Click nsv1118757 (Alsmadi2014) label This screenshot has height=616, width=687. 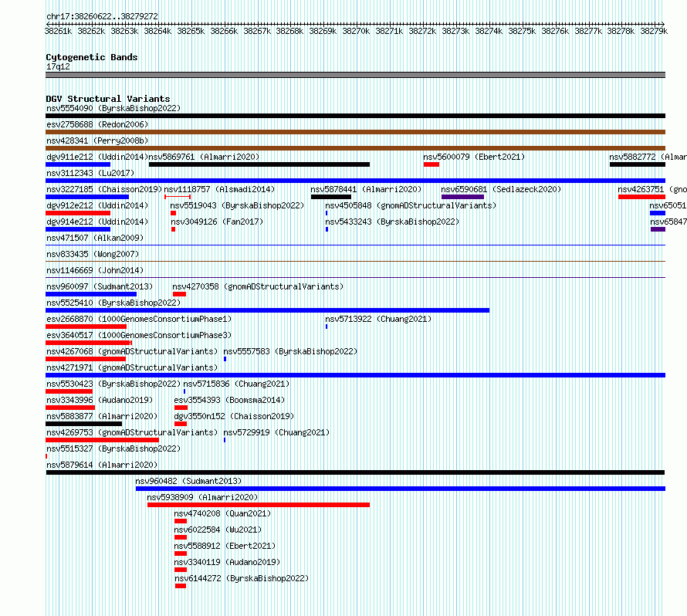pyautogui.click(x=219, y=189)
